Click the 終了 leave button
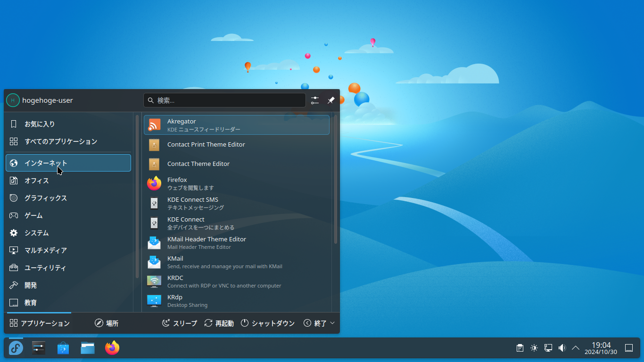 coord(315,323)
